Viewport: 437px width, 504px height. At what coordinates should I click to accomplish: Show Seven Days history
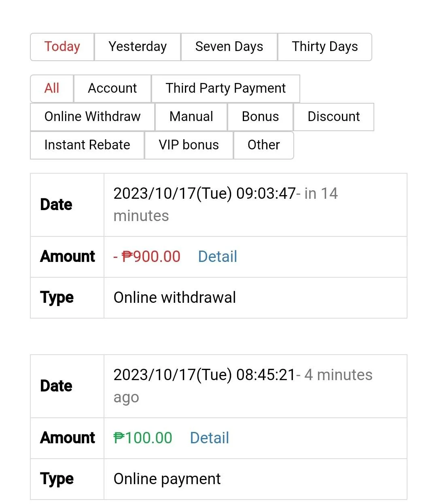[x=229, y=47]
